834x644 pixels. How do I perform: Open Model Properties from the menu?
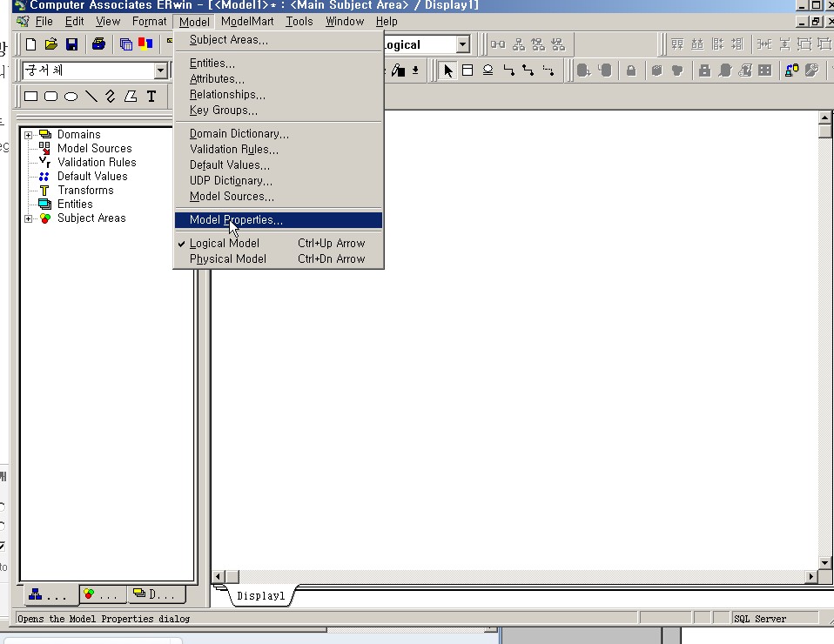(x=279, y=219)
